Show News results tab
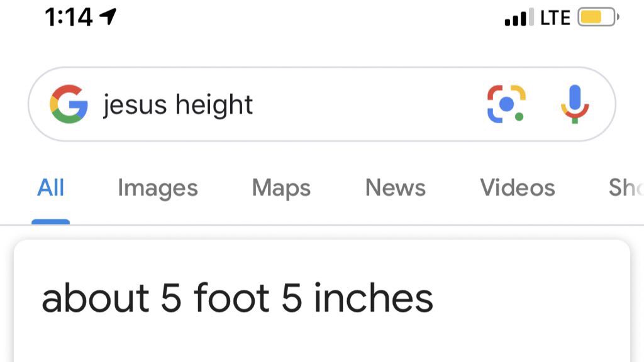The width and height of the screenshot is (644, 362). [x=396, y=188]
